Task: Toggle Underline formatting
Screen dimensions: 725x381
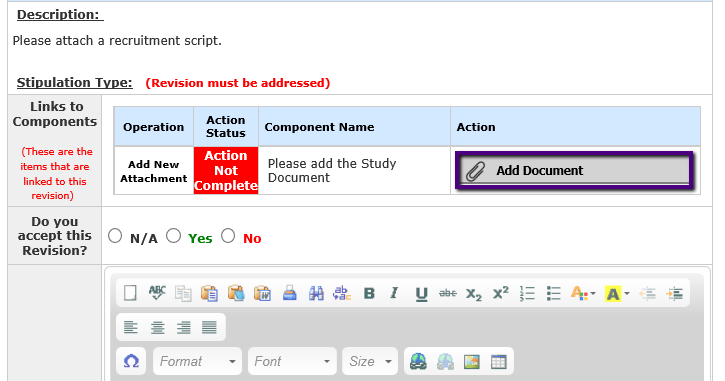Action: pos(421,293)
